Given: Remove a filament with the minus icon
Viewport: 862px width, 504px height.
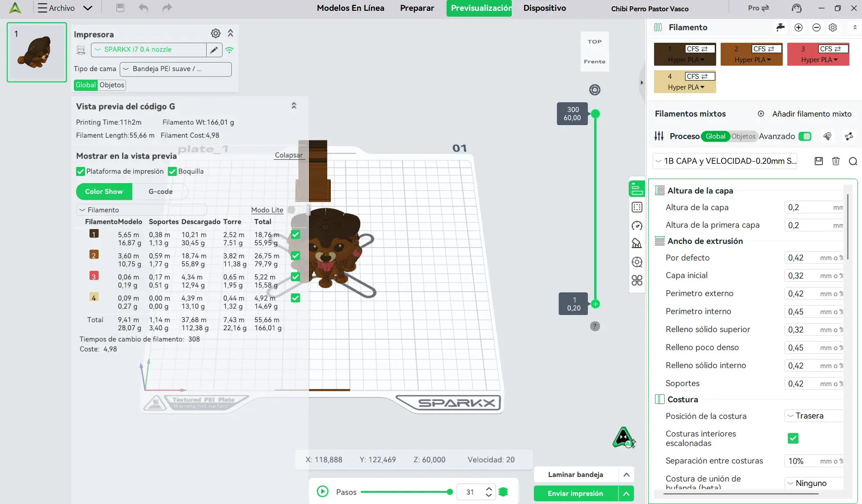Looking at the screenshot, I should 817,27.
